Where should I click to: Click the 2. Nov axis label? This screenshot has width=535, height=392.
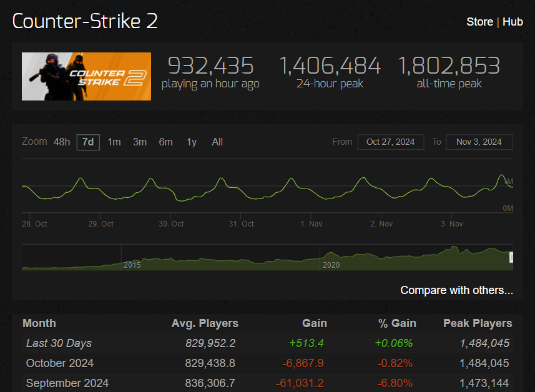point(381,224)
